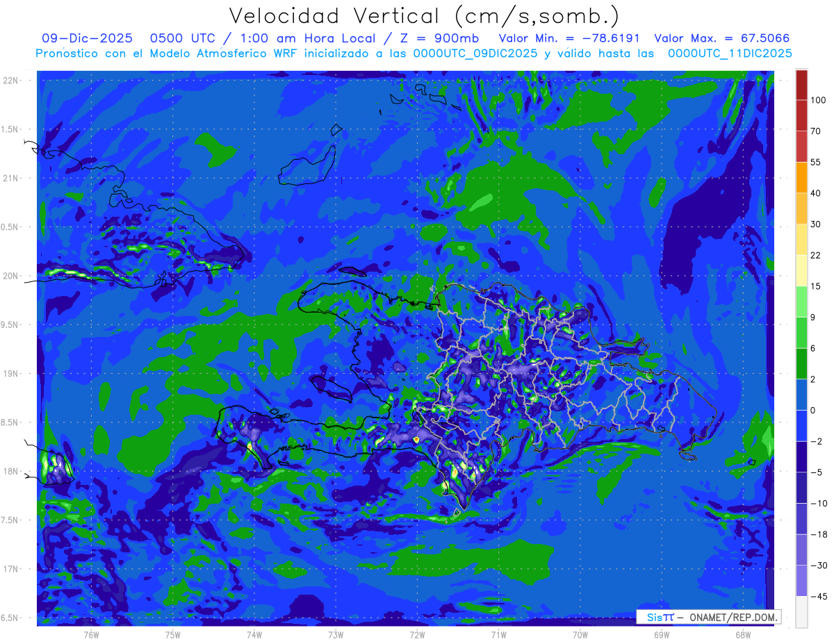Pick the yellow swatch between 22 and 30
Viewport: 834px width, 644px height.
coord(801,239)
